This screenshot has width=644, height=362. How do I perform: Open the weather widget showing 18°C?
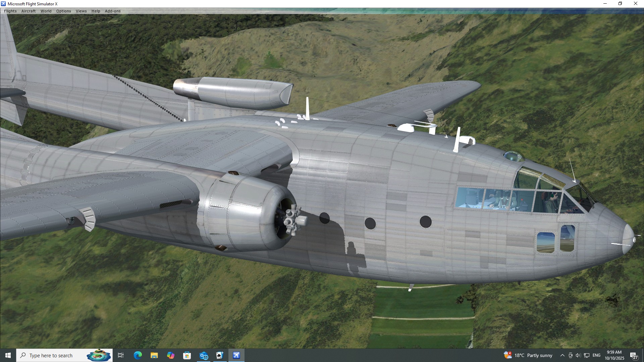[528, 355]
